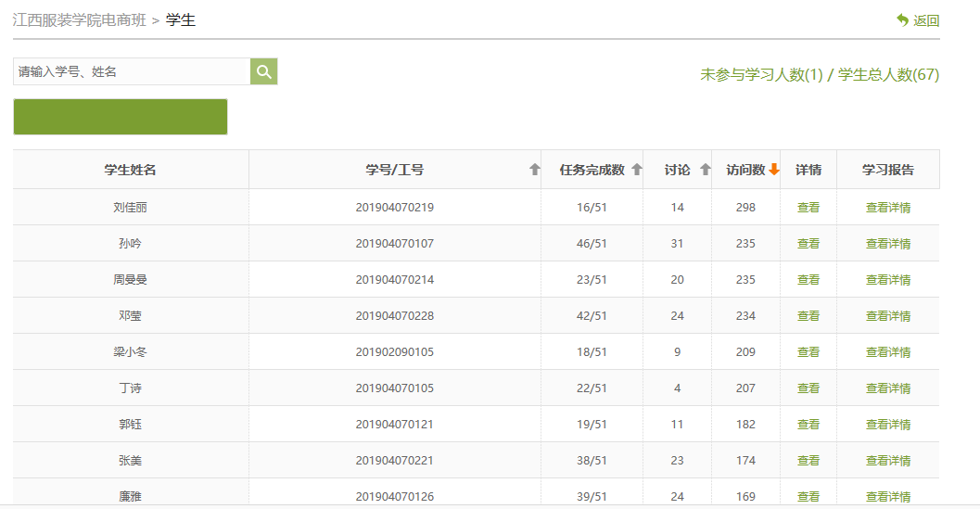View 查看 details for 郭钰
980x509 pixels.
[x=808, y=425]
